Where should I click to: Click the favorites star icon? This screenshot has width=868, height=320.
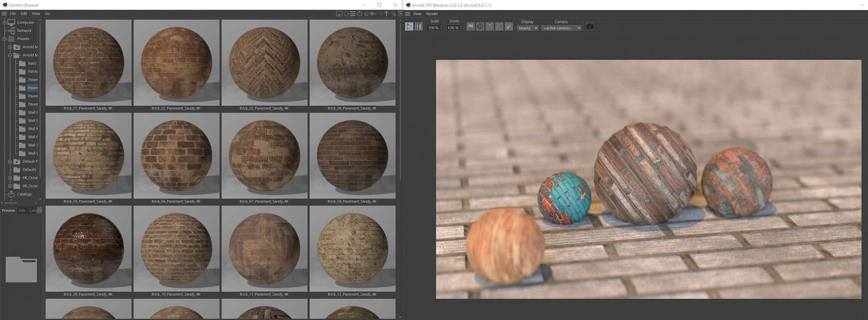(366, 14)
